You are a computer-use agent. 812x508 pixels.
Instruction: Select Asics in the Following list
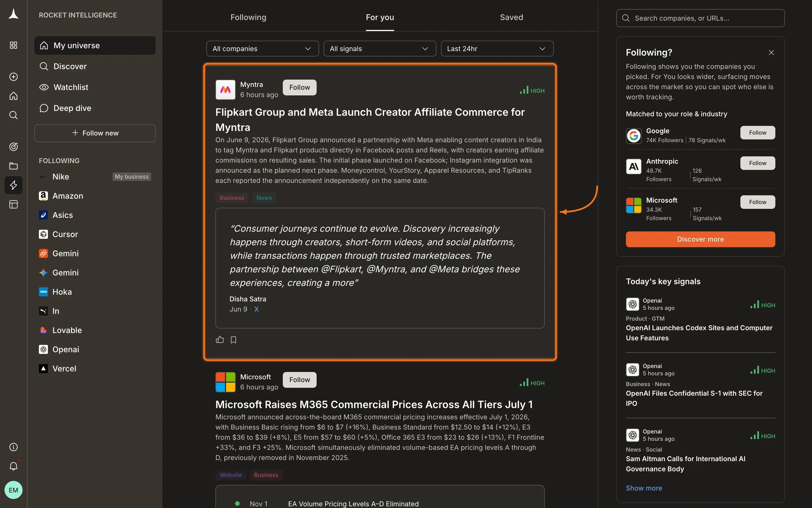click(x=95, y=215)
